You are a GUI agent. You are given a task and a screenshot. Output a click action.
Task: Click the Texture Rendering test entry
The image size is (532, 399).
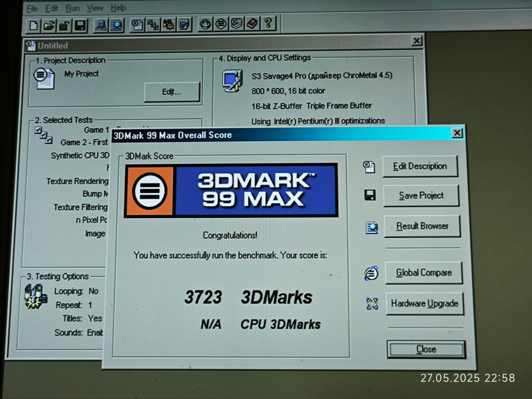(77, 181)
